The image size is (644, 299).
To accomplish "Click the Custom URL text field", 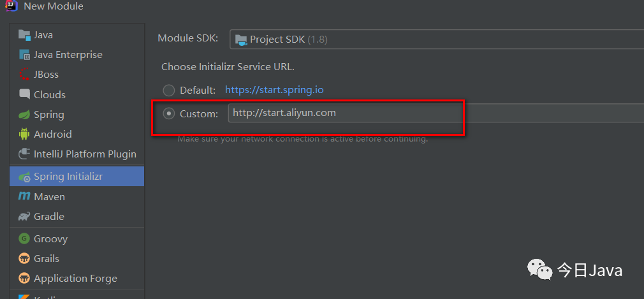I will (x=434, y=113).
